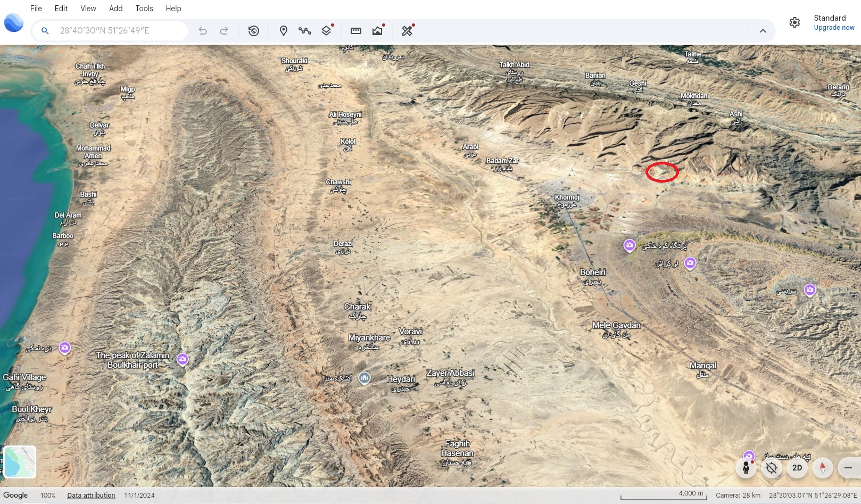
Task: Select the Talkh Abid place label
Action: click(515, 72)
